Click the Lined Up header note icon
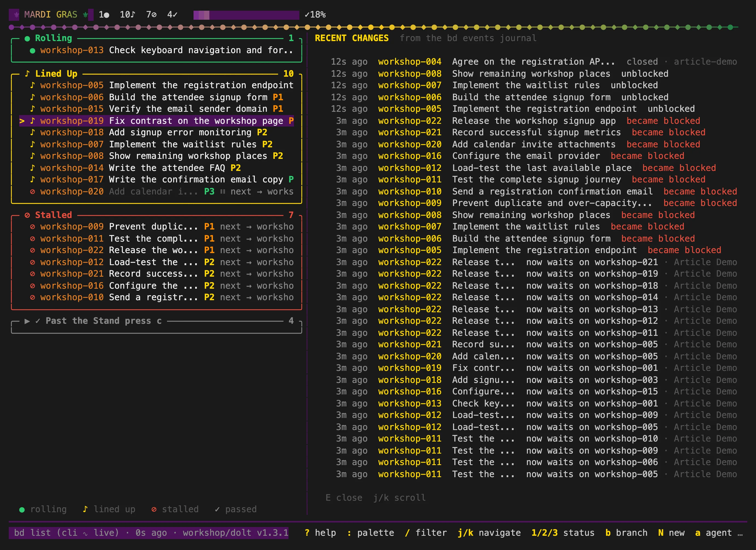 coord(27,74)
